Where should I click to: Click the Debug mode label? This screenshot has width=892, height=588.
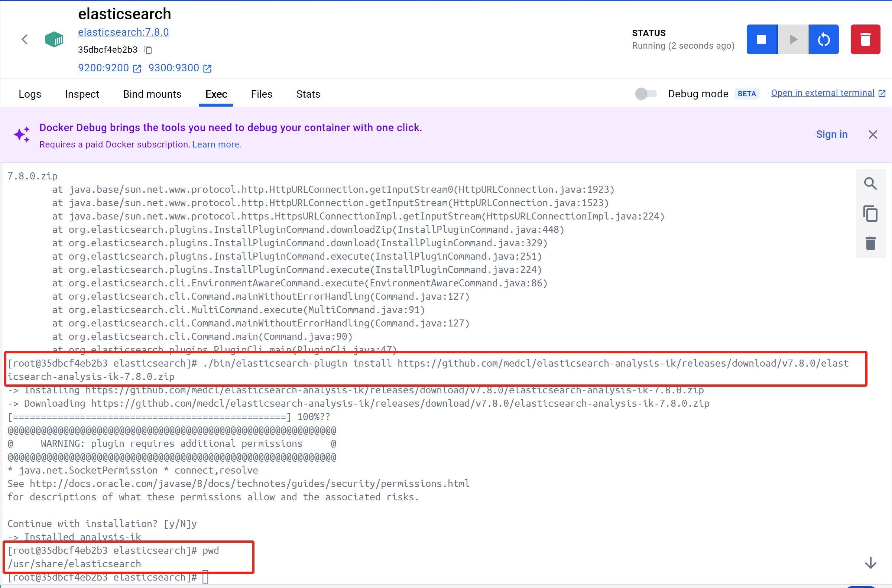pyautogui.click(x=698, y=94)
